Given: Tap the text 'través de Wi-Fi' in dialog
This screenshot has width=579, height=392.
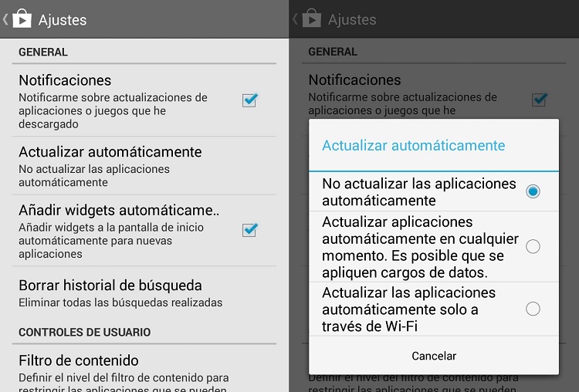Looking at the screenshot, I should tap(370, 326).
